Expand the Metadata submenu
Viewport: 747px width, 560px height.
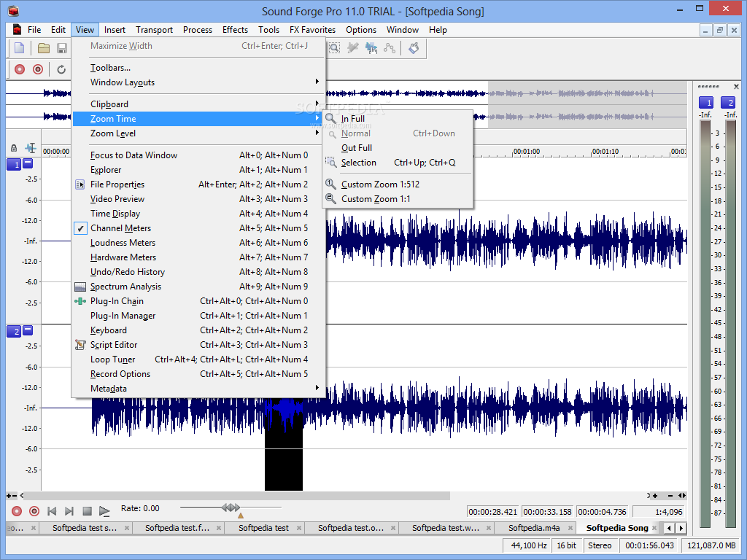pyautogui.click(x=199, y=389)
